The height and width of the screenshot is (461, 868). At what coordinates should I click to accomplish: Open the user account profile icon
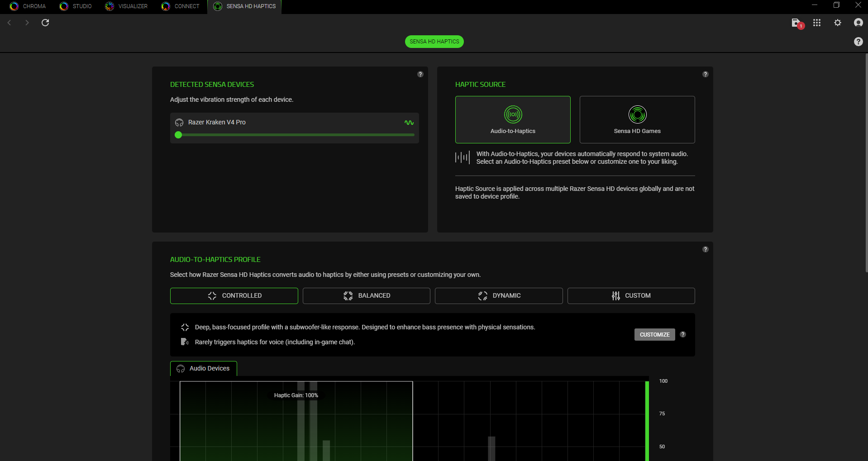click(x=858, y=23)
